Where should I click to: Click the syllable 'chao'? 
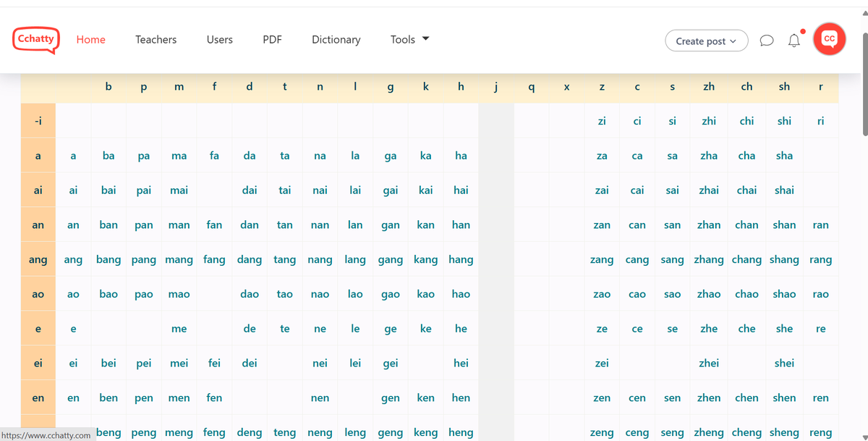tap(746, 294)
